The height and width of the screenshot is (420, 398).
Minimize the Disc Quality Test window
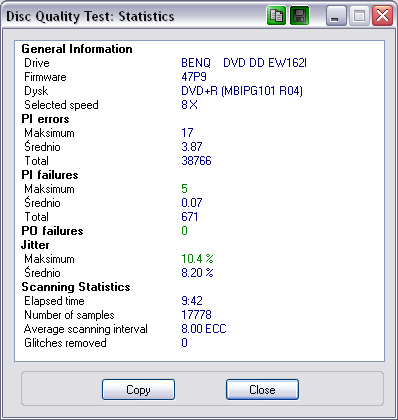point(336,15)
